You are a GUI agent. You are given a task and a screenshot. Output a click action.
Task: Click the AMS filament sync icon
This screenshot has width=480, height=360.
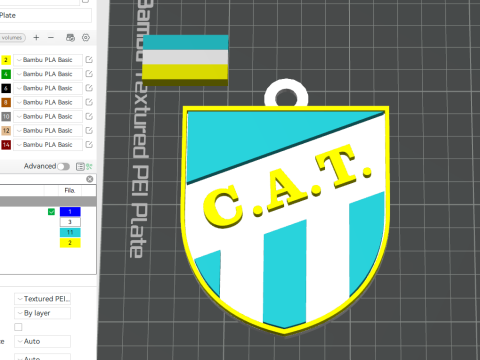pos(70,38)
